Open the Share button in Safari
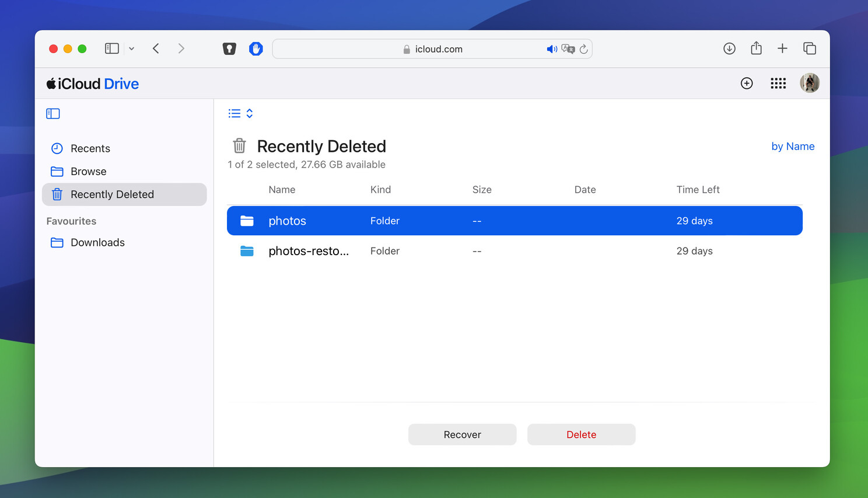 click(756, 48)
